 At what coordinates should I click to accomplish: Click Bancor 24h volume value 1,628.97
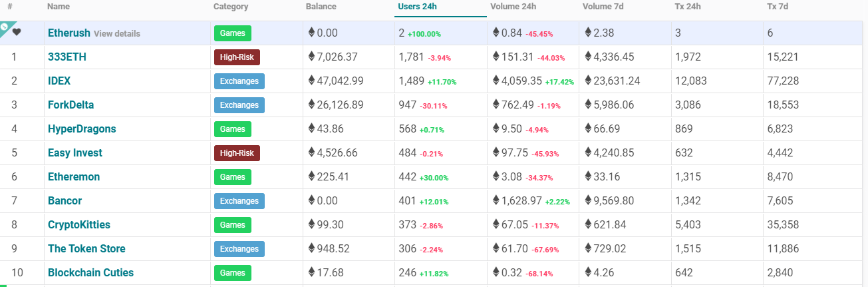(521, 201)
